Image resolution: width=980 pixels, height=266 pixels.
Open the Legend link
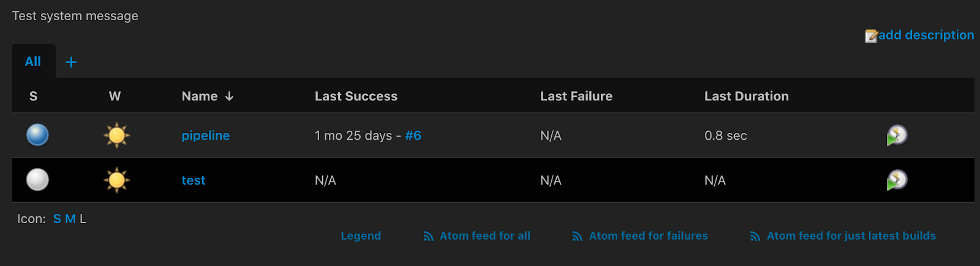pyautogui.click(x=361, y=236)
